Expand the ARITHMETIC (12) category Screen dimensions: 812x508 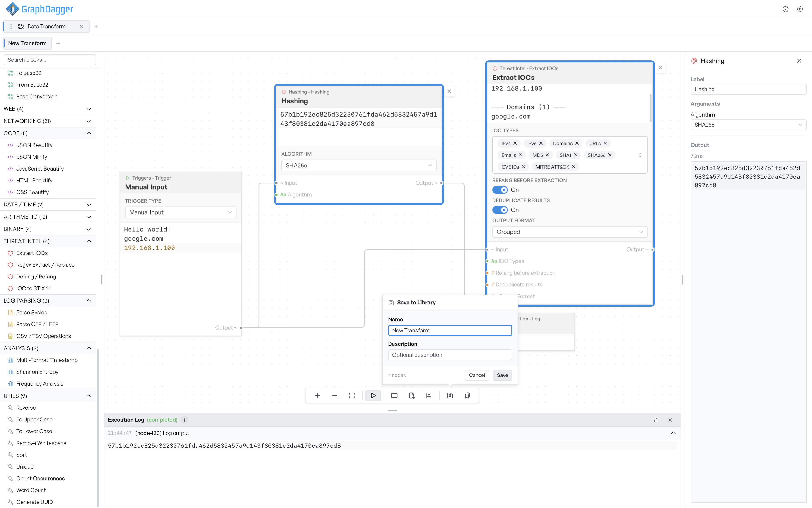click(x=48, y=217)
